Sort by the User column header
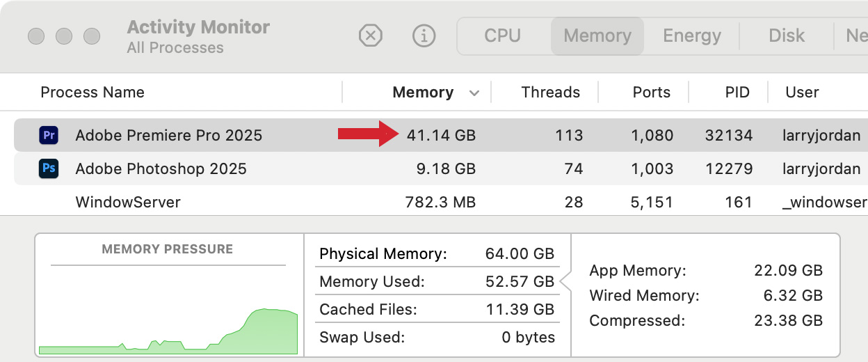The image size is (868, 362). pos(802,93)
